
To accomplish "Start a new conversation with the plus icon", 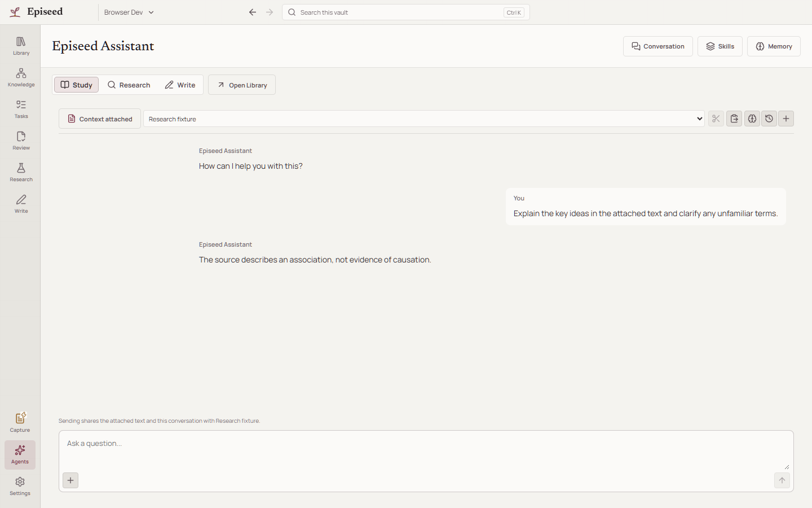I will 786,119.
